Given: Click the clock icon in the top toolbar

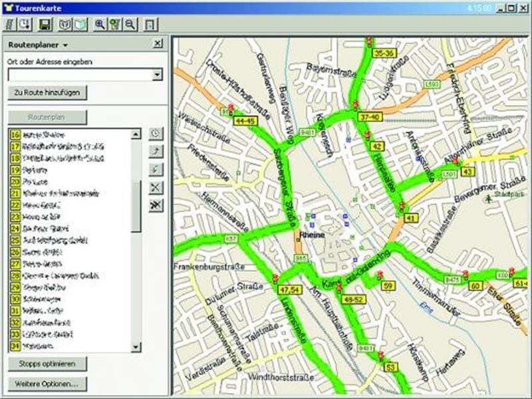Looking at the screenshot, I should pos(25,25).
